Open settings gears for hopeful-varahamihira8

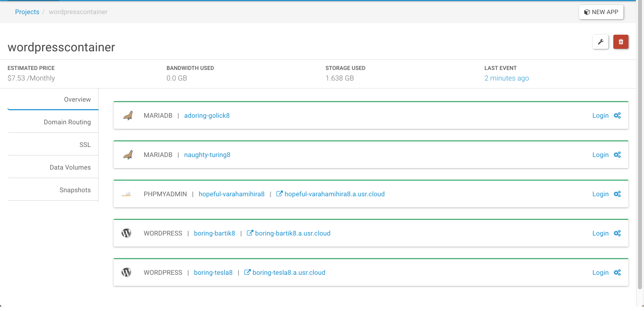pyautogui.click(x=617, y=194)
